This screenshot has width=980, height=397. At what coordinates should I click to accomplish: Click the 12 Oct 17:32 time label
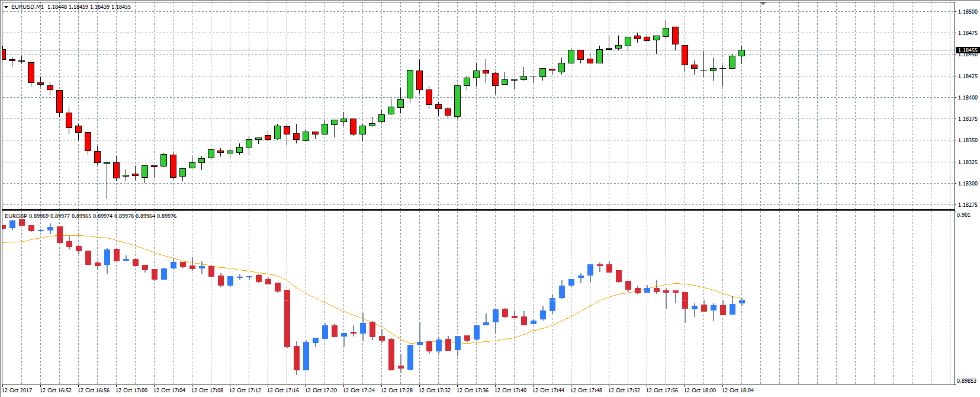(x=435, y=390)
